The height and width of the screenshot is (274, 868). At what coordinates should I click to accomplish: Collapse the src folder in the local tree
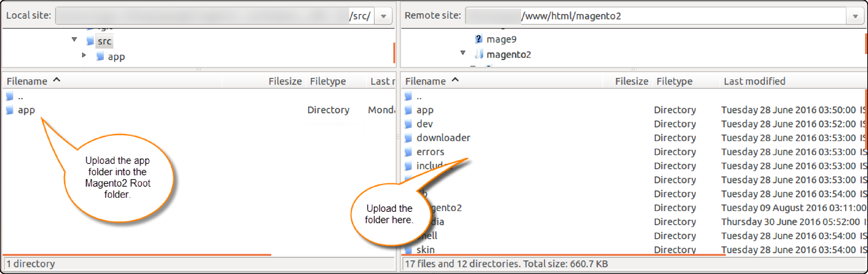74,39
